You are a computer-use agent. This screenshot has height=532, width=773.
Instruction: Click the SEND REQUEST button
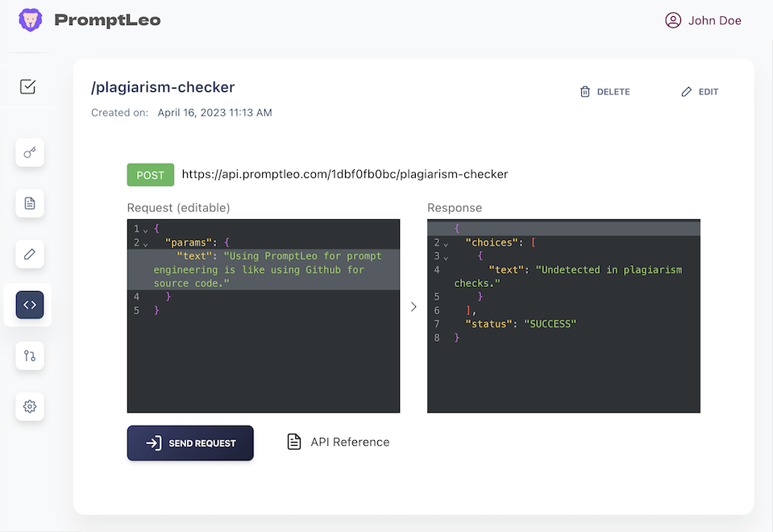[190, 443]
